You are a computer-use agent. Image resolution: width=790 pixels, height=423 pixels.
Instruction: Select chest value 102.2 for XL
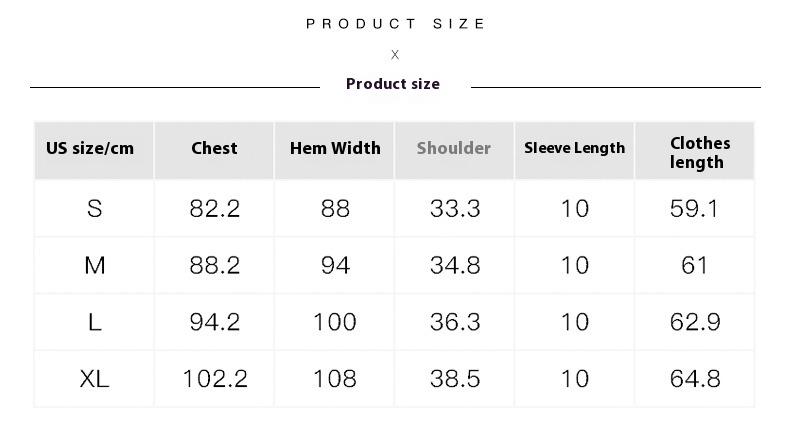[x=215, y=379]
